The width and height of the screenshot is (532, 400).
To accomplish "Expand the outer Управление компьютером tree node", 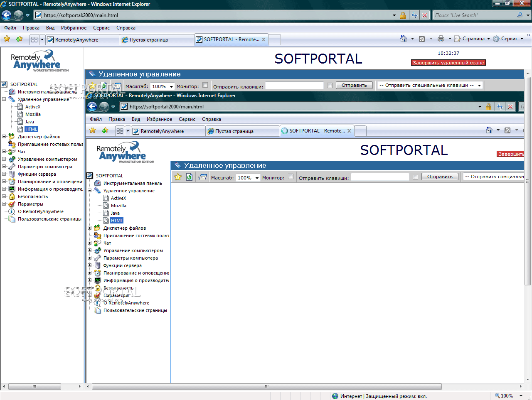I will pos(4,159).
